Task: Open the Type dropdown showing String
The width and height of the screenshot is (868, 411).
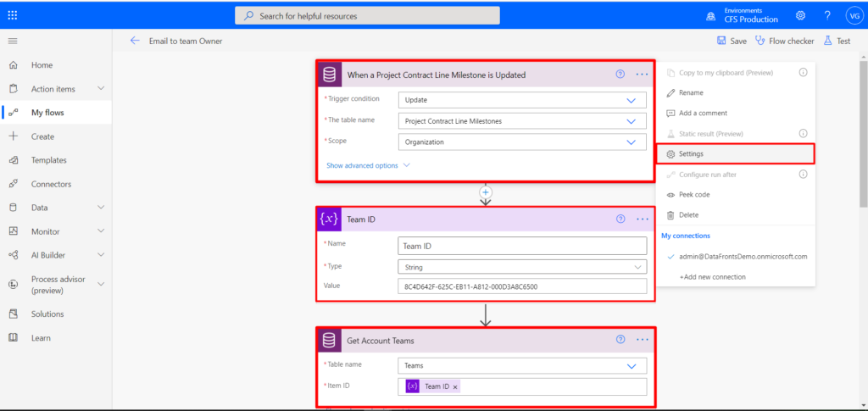Action: (x=522, y=267)
